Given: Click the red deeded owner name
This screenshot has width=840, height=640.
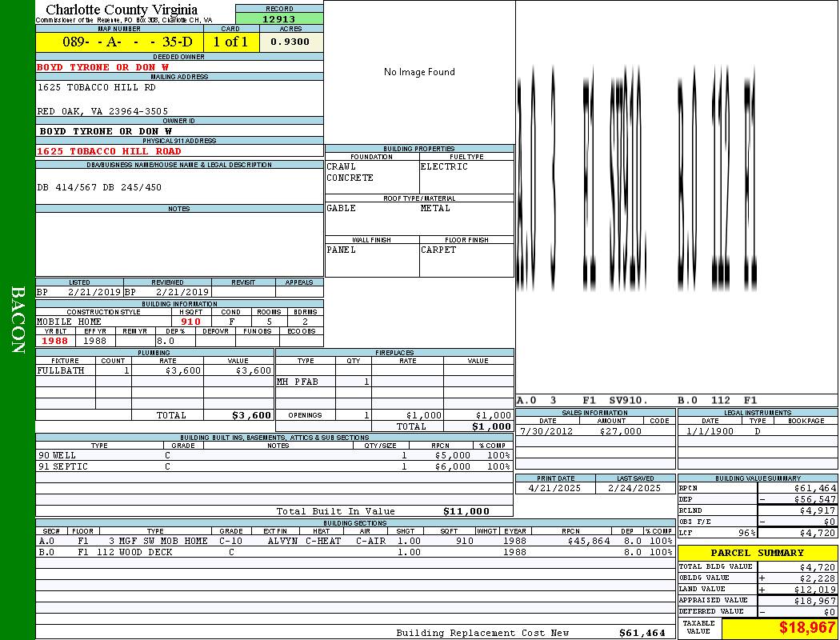Looking at the screenshot, I should tap(103, 67).
